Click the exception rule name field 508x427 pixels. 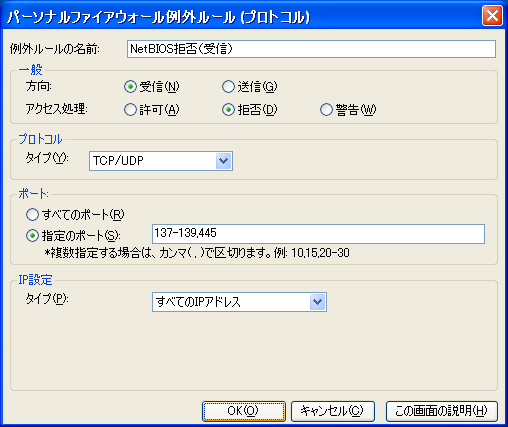click(x=311, y=49)
